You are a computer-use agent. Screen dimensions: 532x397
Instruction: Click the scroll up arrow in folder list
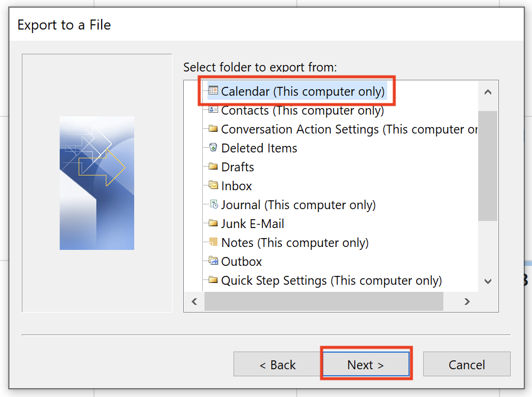tap(488, 92)
